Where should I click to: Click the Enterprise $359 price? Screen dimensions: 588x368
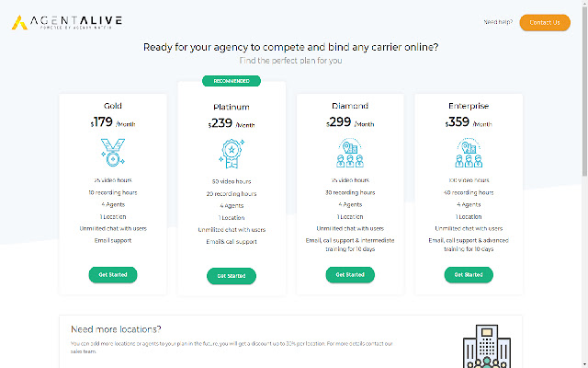pyautogui.click(x=468, y=121)
